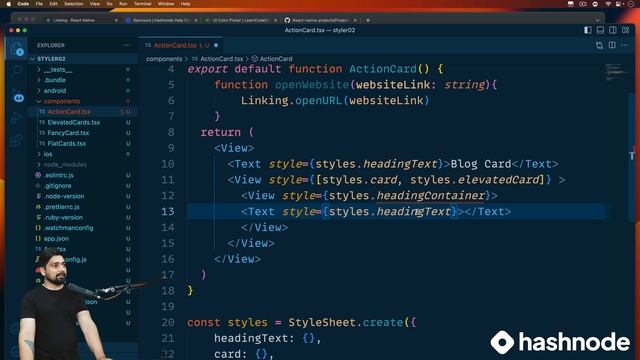640x360 pixels.
Task: Open .eslintrc.js file
Action: (59, 175)
